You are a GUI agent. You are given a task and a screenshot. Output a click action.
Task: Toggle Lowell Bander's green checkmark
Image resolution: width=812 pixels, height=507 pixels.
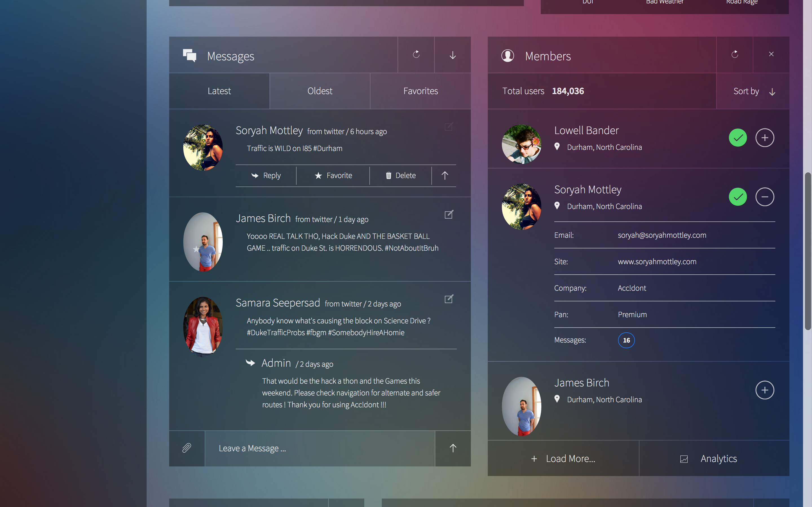pos(738,138)
